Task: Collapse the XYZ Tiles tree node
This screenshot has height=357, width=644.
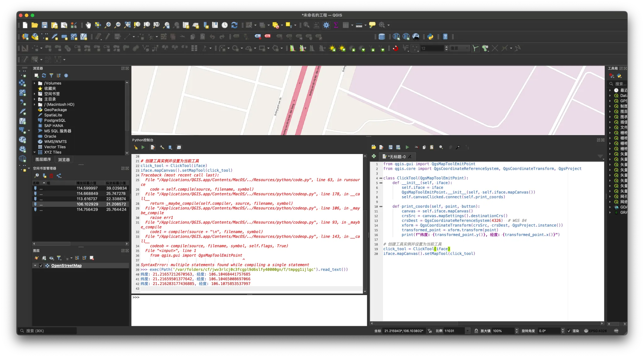Action: (35, 152)
